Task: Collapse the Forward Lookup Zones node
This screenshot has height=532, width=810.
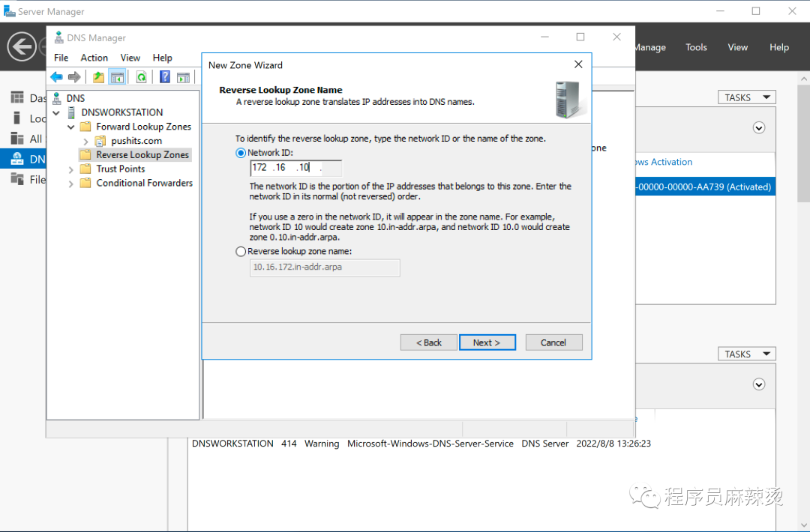Action: coord(71,127)
